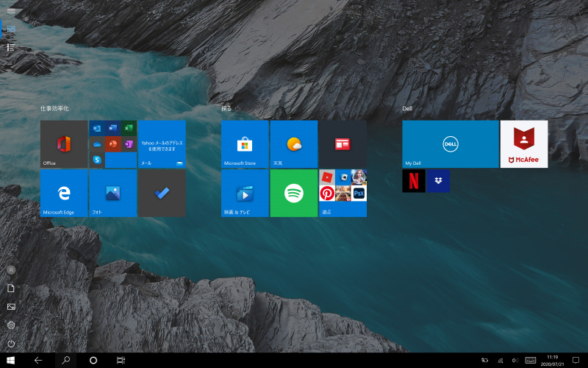Show pinned tiles view
588x368 pixels.
(11, 29)
